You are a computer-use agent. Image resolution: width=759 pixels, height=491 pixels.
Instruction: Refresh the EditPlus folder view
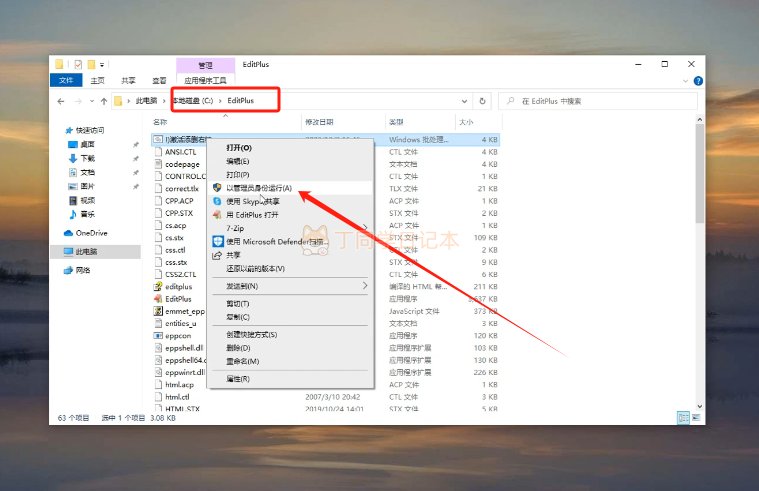pyautogui.click(x=482, y=101)
